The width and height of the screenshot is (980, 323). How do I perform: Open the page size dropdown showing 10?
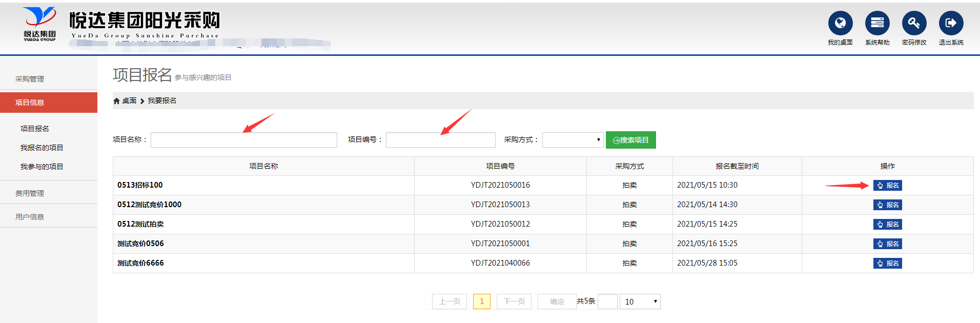pyautogui.click(x=640, y=301)
